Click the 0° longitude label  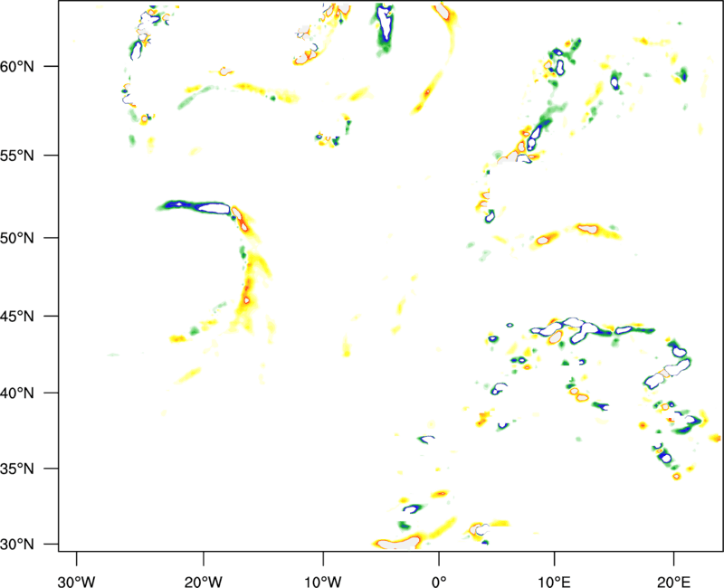439,582
